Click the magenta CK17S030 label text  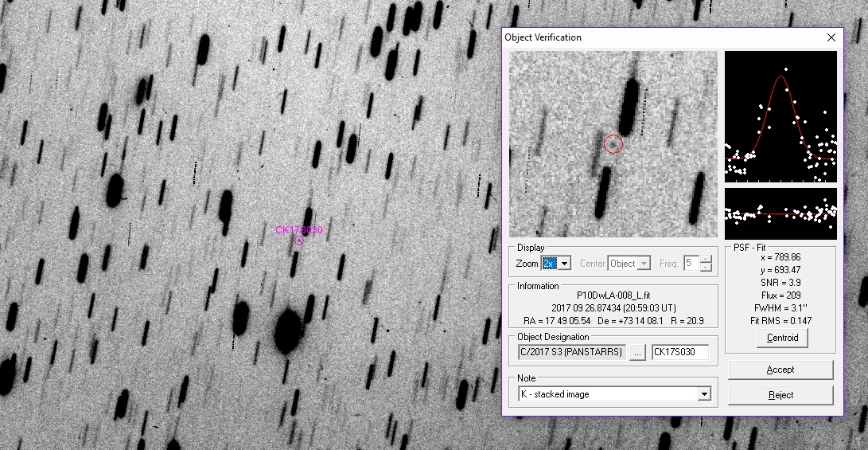[x=299, y=230]
